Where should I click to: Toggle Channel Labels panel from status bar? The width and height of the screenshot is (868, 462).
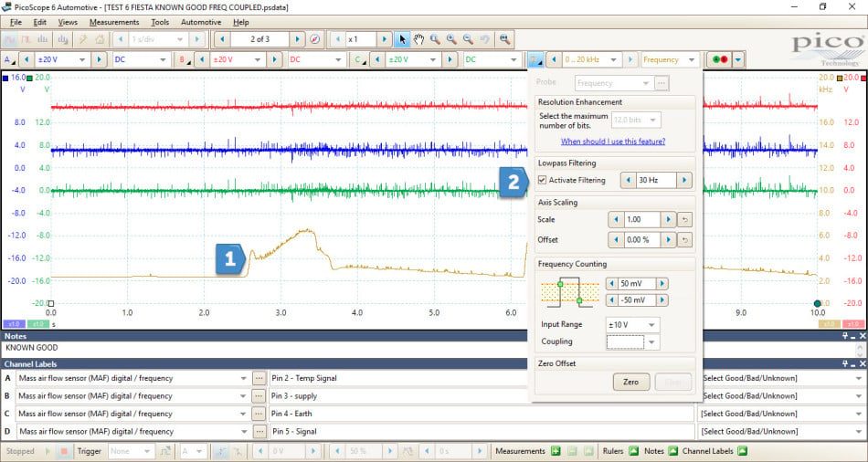[742, 451]
